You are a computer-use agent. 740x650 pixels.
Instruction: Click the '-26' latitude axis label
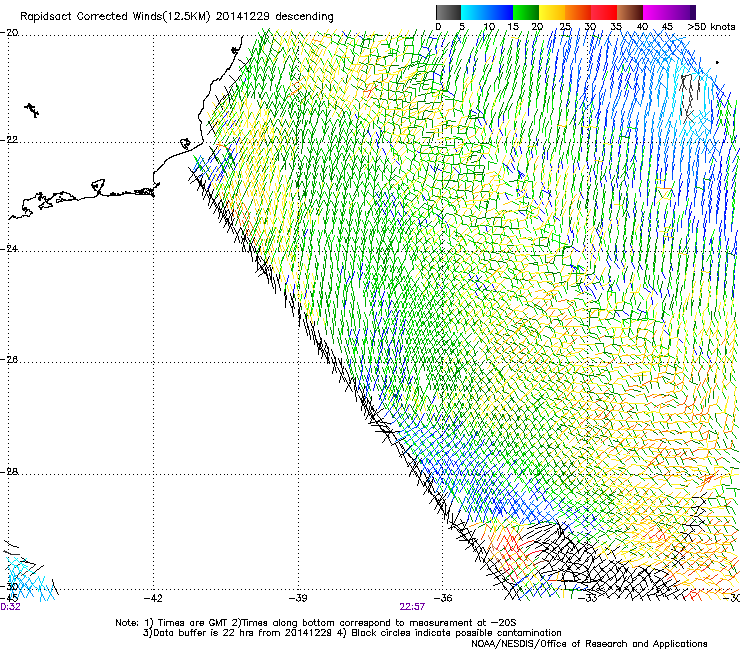[9, 360]
